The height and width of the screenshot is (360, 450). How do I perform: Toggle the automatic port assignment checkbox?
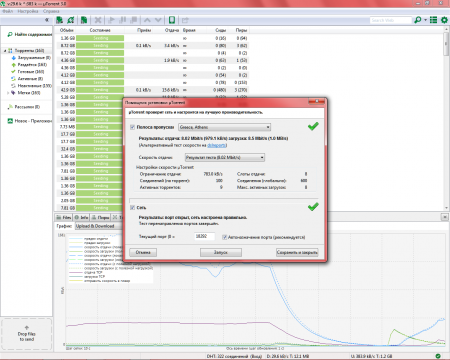[225, 237]
